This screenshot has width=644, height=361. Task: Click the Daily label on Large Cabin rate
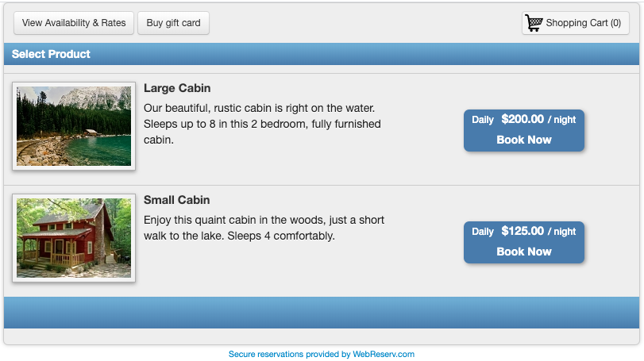coord(483,120)
